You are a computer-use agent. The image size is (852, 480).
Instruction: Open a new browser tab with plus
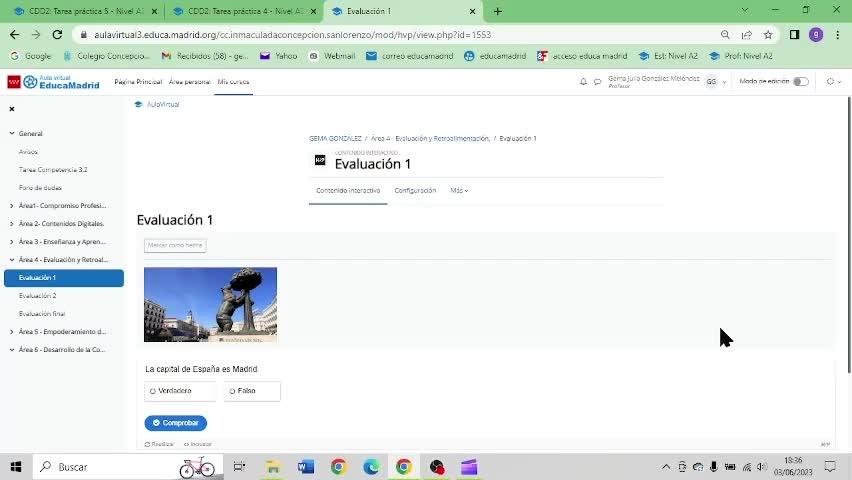coord(498,11)
